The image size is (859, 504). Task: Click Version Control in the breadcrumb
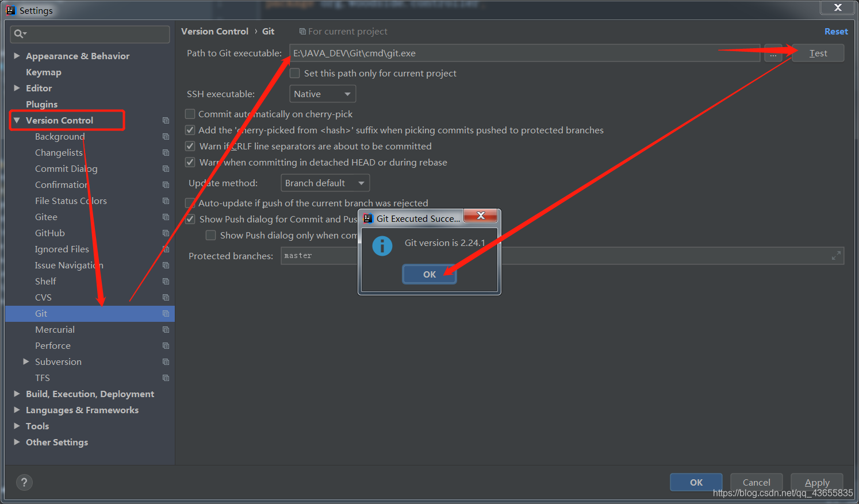(x=215, y=32)
